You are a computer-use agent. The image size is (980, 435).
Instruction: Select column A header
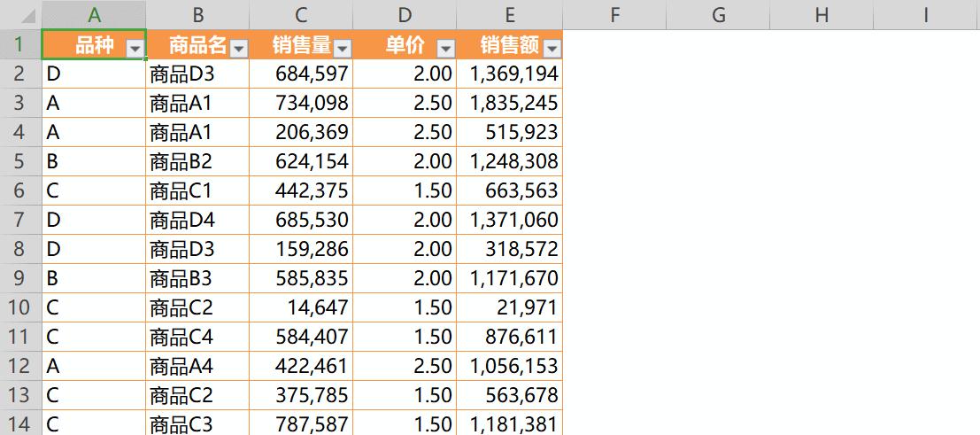click(x=94, y=14)
